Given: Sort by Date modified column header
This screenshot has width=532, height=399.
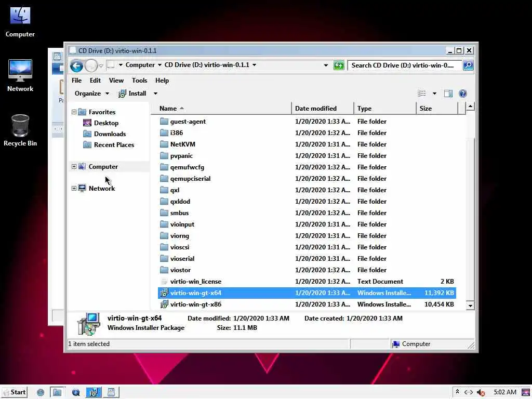Looking at the screenshot, I should pyautogui.click(x=323, y=109).
